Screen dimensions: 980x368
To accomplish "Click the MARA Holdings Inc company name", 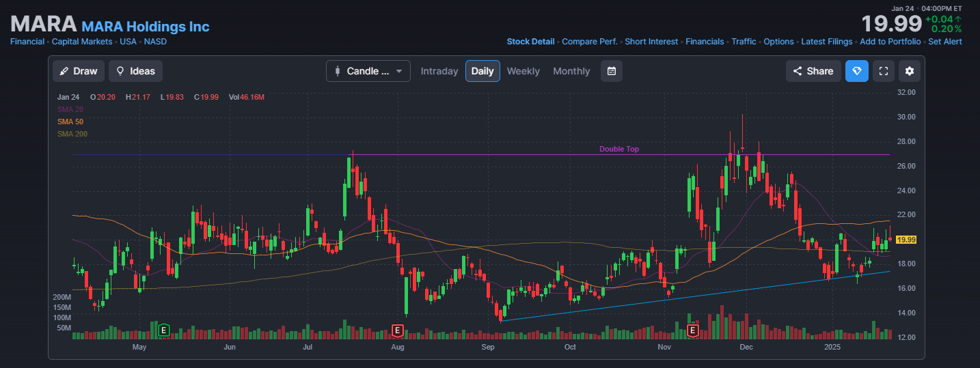I will pos(146,27).
